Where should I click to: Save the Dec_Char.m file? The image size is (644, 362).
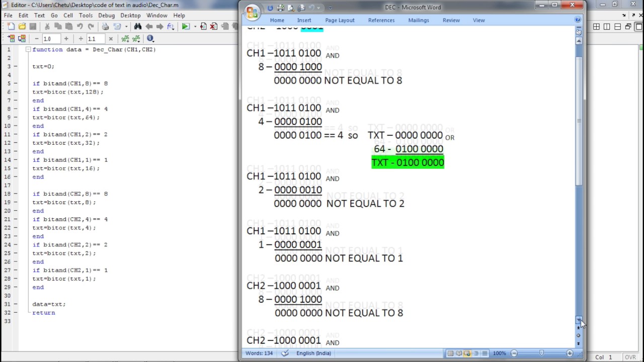pyautogui.click(x=33, y=27)
